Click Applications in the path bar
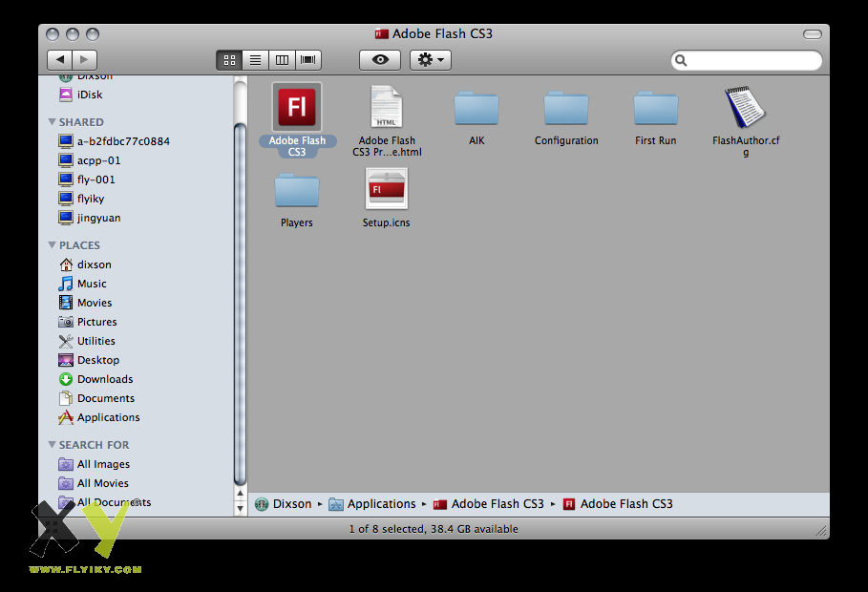This screenshot has width=868, height=592. pos(372,504)
